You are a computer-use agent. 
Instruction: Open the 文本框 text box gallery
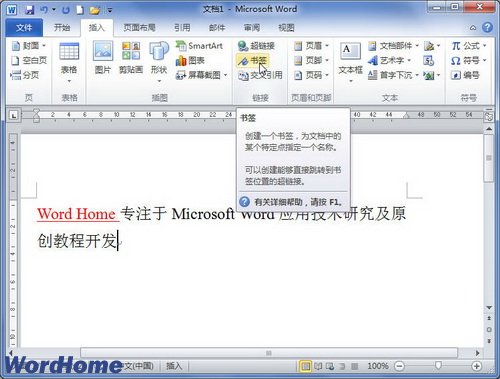350,62
